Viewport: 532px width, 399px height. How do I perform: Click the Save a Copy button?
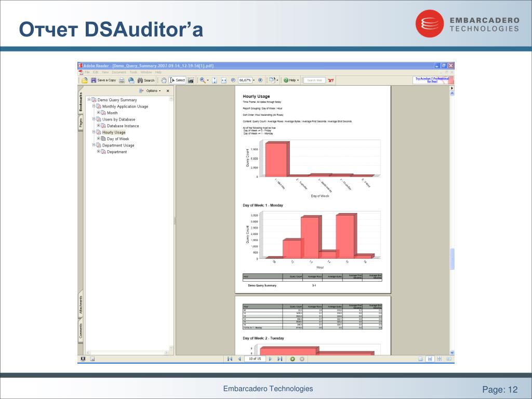[x=103, y=81]
